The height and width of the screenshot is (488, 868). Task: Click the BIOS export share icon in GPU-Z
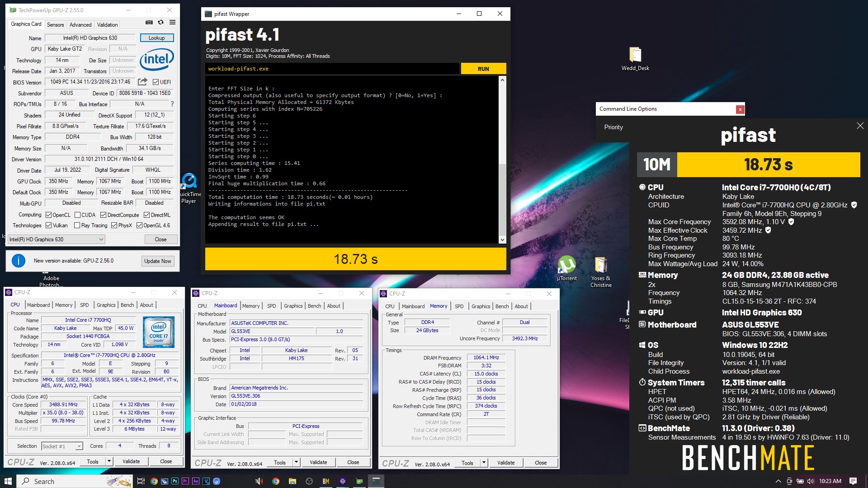pos(142,82)
